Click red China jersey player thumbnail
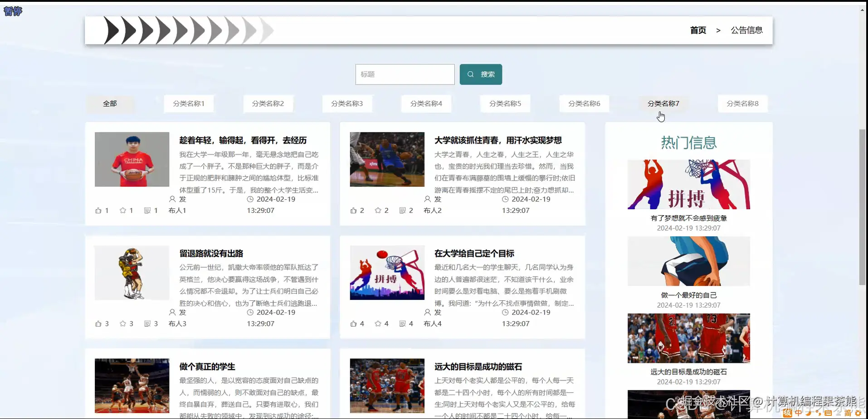 click(132, 159)
